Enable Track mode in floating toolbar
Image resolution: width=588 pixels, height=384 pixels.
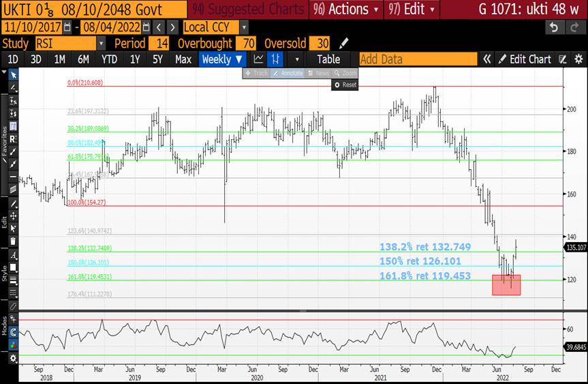258,73
